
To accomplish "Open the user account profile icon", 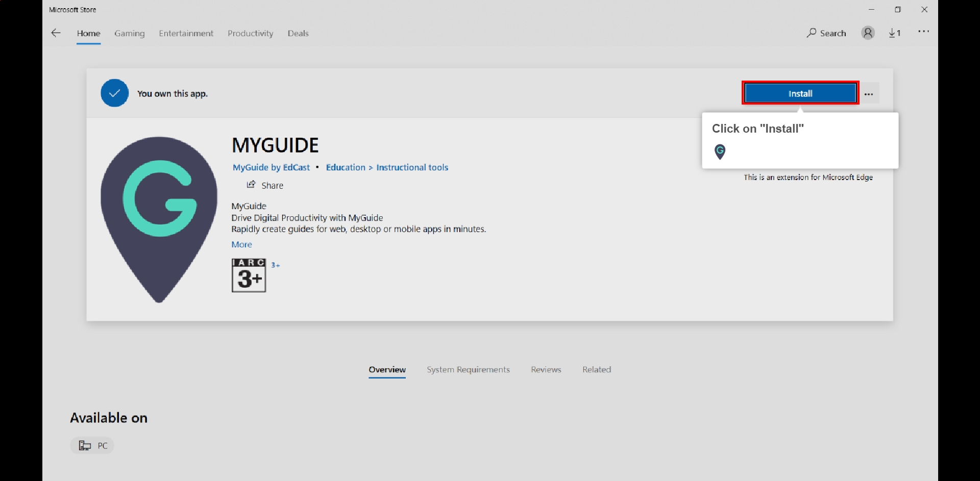I will [868, 33].
